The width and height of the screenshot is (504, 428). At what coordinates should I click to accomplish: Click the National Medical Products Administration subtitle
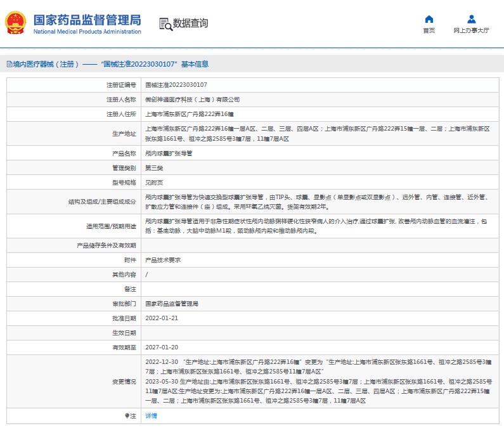pos(87,32)
